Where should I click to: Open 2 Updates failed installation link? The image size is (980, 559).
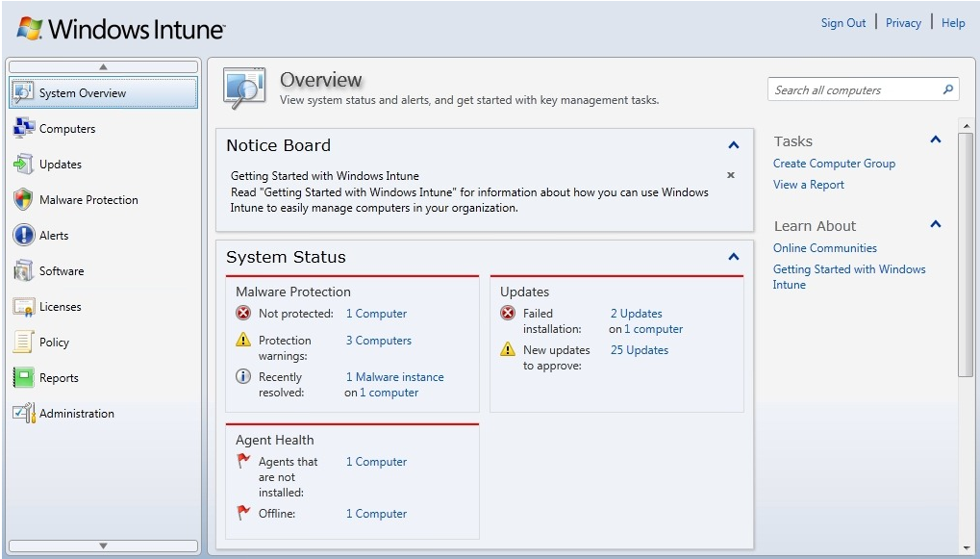click(637, 314)
